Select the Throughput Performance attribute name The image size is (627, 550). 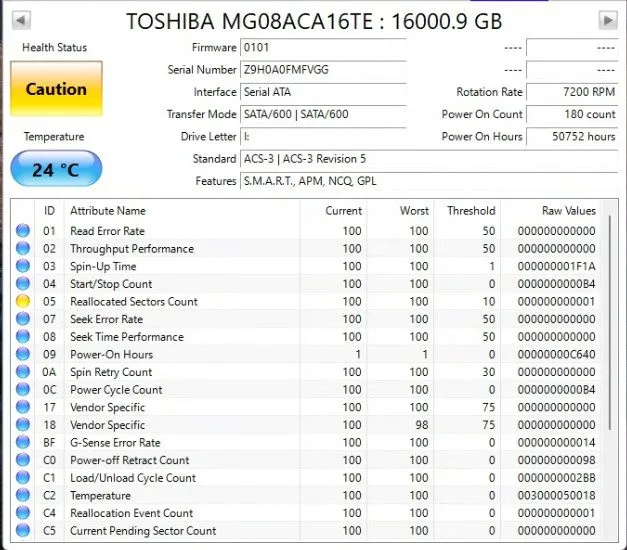(132, 249)
